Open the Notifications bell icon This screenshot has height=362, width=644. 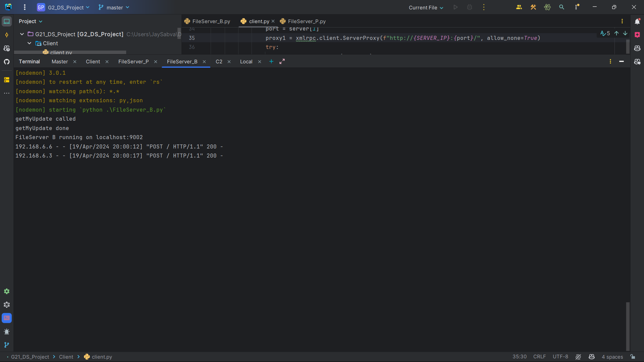pyautogui.click(x=637, y=21)
